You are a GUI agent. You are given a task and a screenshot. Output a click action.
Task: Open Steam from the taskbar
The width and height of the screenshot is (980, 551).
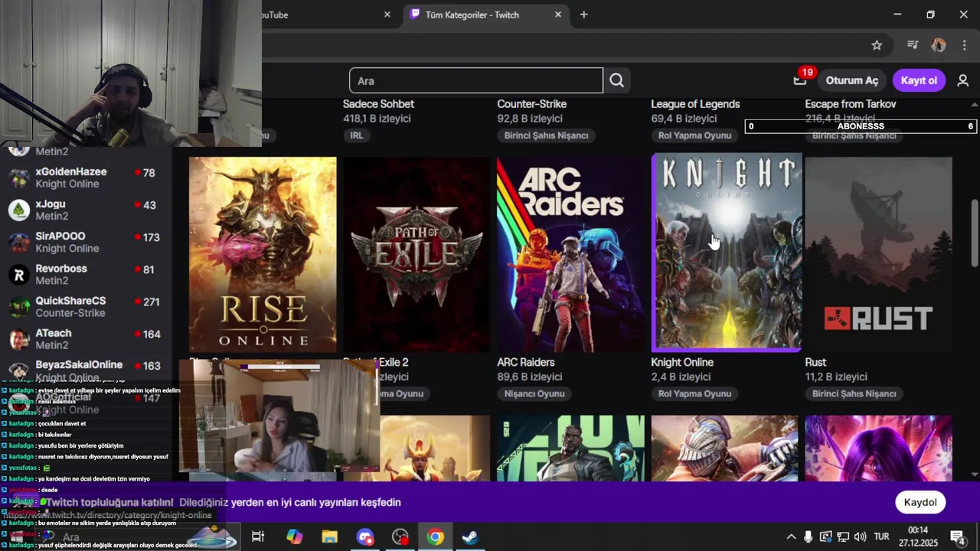click(470, 536)
